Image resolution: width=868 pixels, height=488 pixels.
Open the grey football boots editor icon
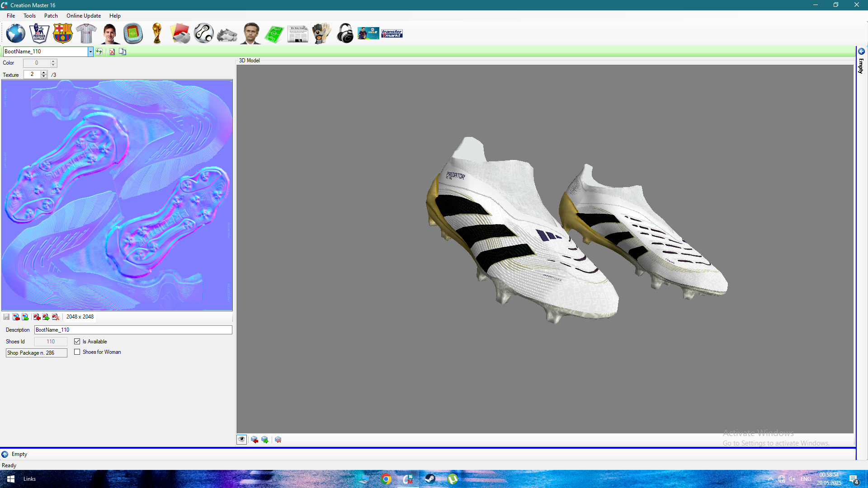pyautogui.click(x=227, y=34)
